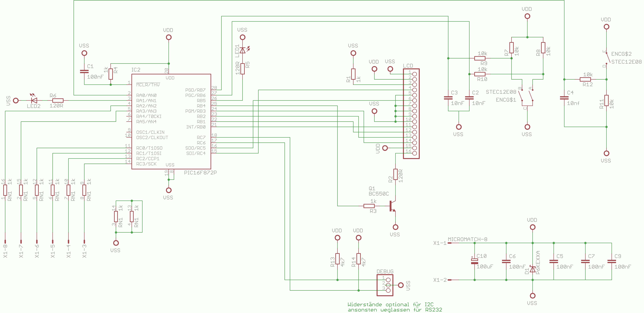Click the R13 4k7 pull-up resistor

point(337,259)
